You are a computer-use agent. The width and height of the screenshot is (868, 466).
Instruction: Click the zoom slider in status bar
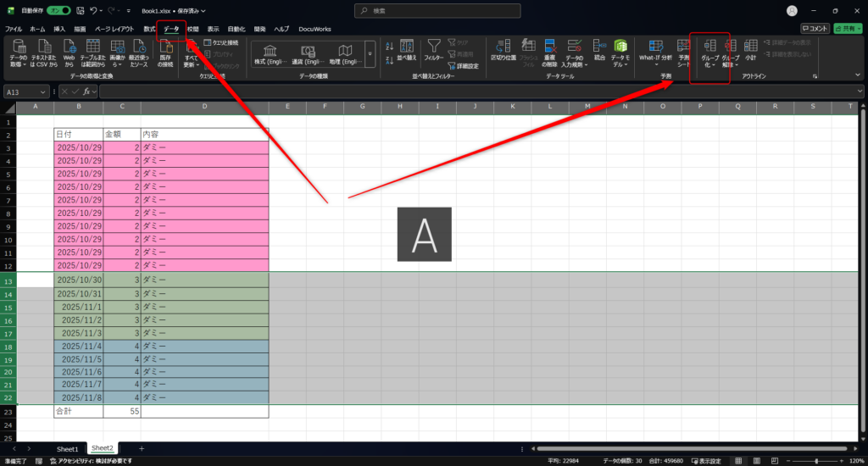(815, 461)
